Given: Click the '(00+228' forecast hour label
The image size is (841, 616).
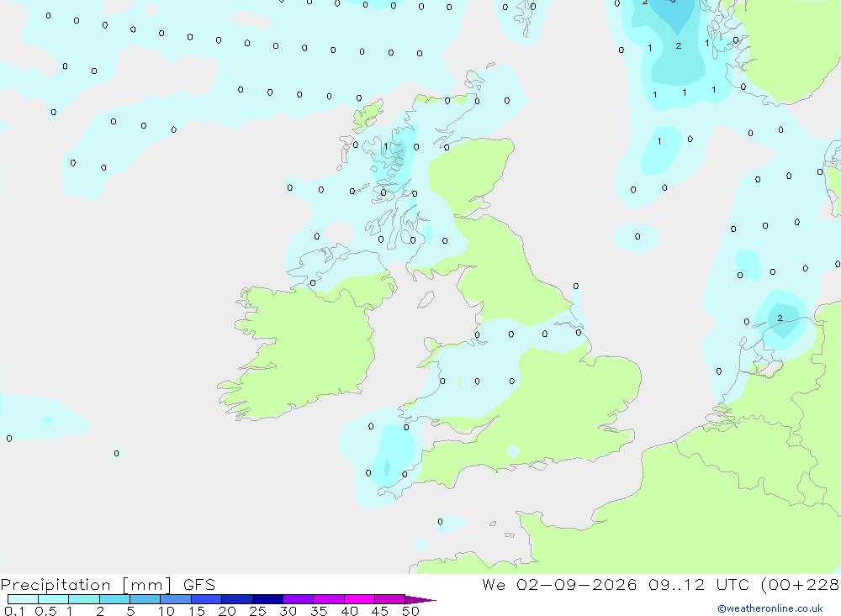Looking at the screenshot, I should pos(800,585).
